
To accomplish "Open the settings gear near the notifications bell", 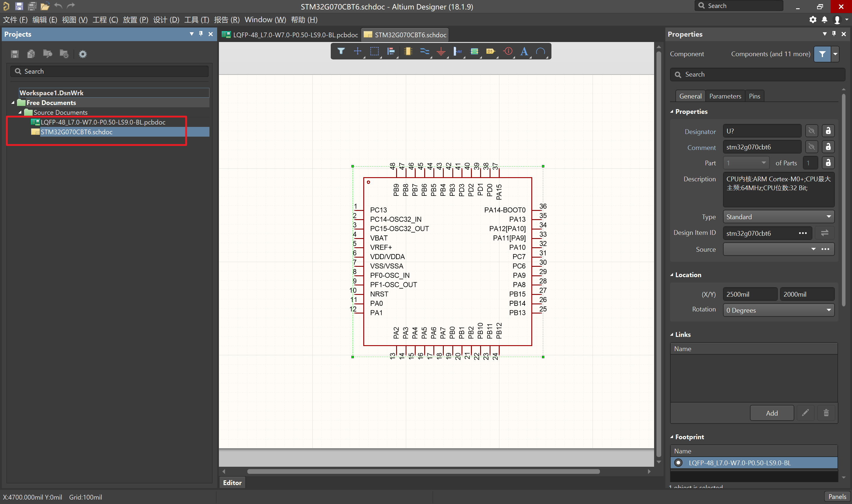I will click(x=813, y=20).
